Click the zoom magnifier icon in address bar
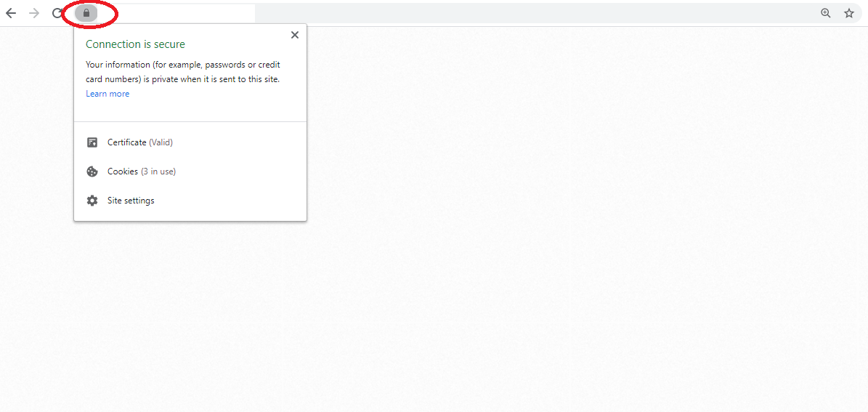 pos(825,13)
